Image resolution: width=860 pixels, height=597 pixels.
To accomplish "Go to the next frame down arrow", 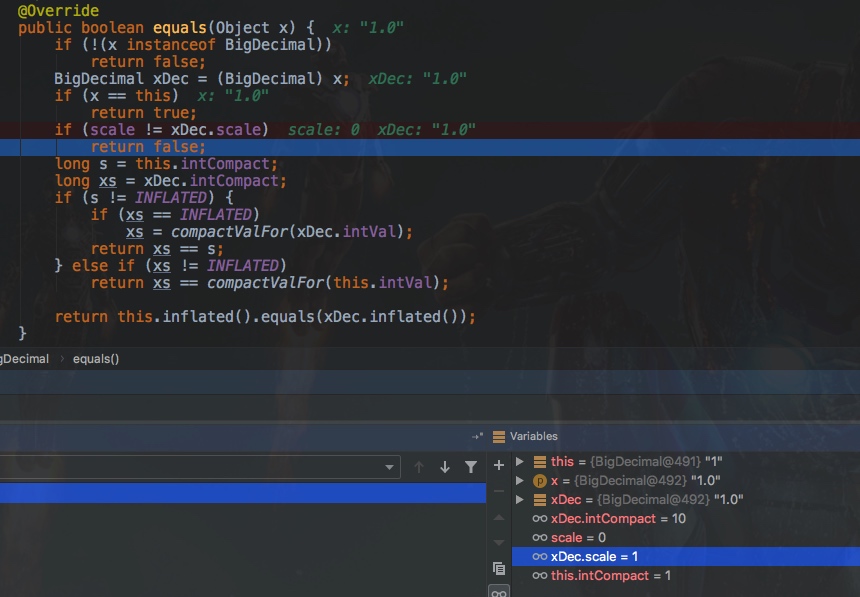I will coord(445,467).
